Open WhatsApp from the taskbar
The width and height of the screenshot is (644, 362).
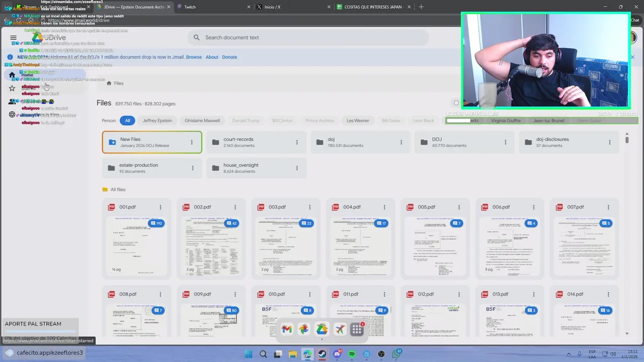tap(396, 354)
